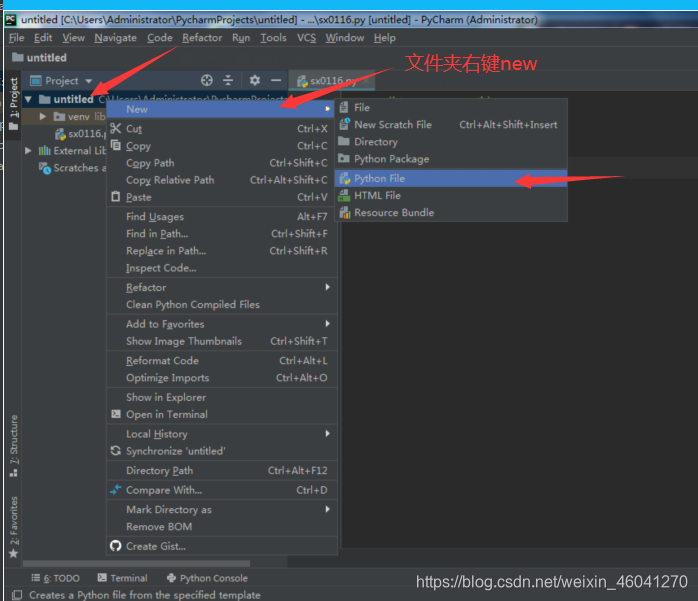Click the External Libraries bars icon

point(45,150)
